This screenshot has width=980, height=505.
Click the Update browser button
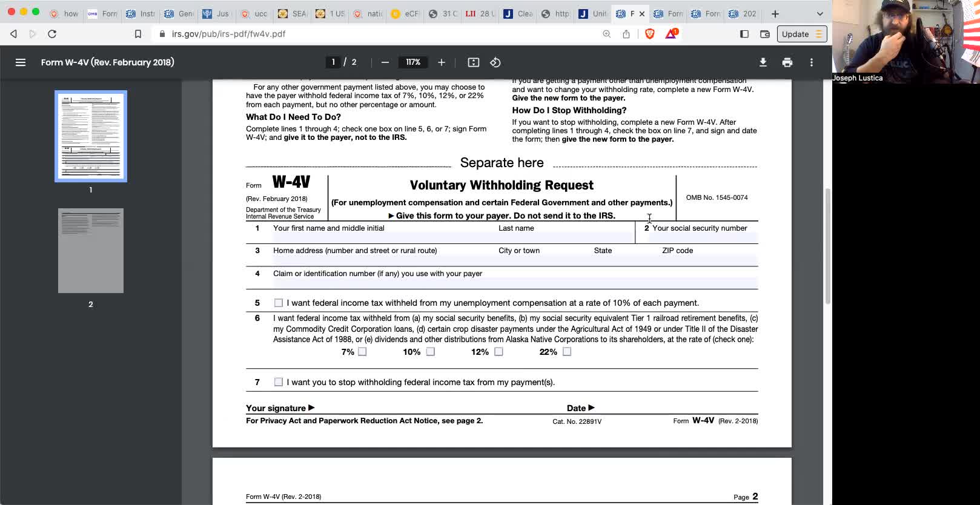pyautogui.click(x=801, y=34)
